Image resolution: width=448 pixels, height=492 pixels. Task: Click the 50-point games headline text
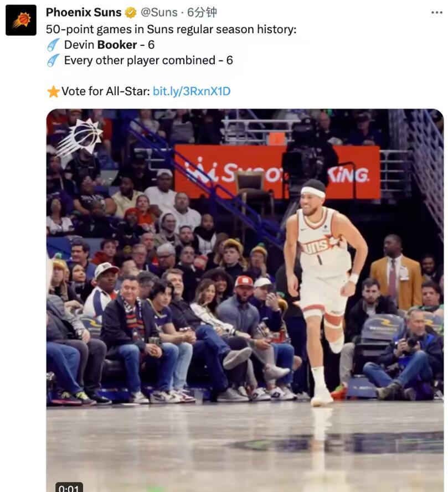coord(171,29)
